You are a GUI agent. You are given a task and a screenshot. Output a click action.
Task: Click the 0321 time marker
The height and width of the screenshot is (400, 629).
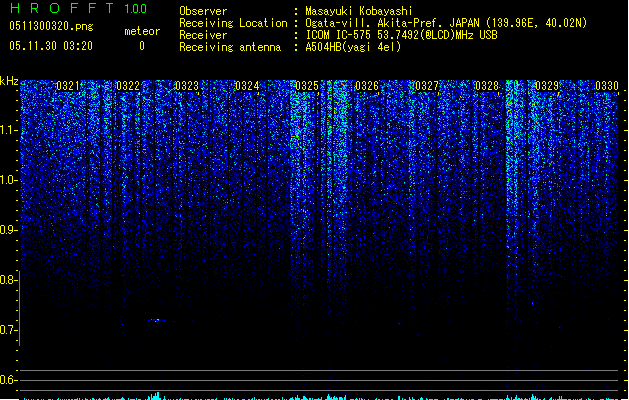(x=68, y=86)
